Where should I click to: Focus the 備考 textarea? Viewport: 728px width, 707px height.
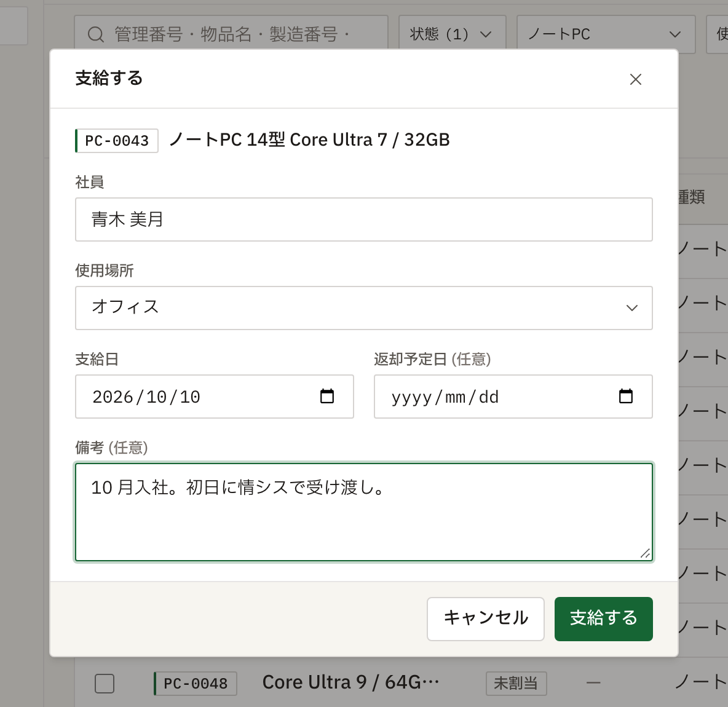coord(363,512)
